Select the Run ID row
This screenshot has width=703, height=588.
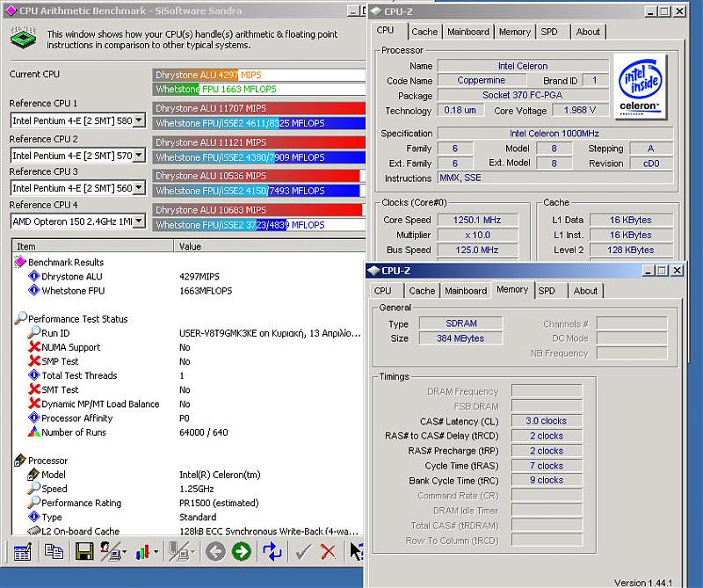tap(188, 333)
